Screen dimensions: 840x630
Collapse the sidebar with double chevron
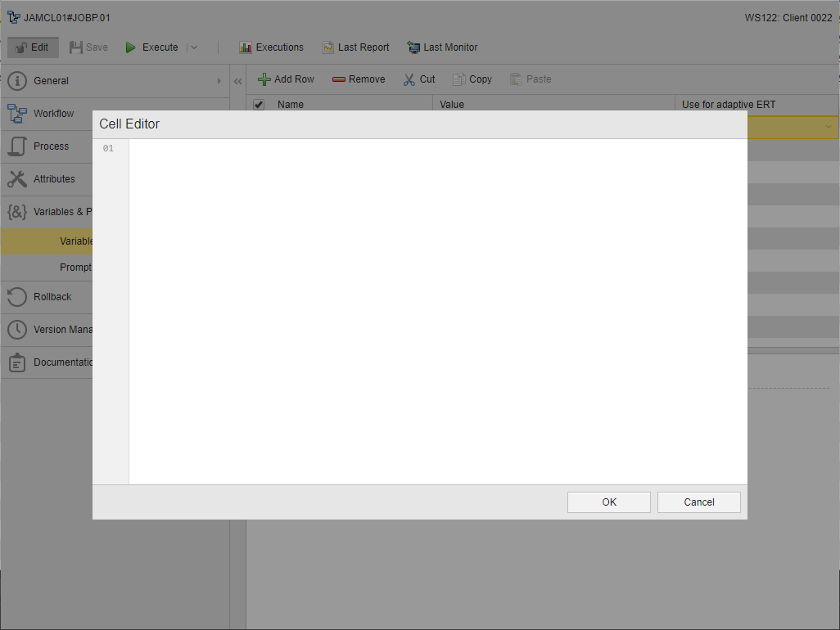coord(238,81)
